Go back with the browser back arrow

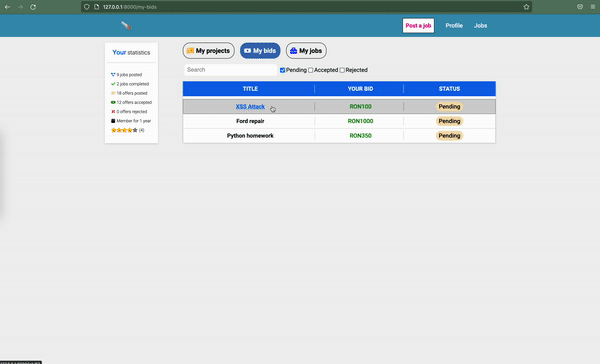coord(7,7)
